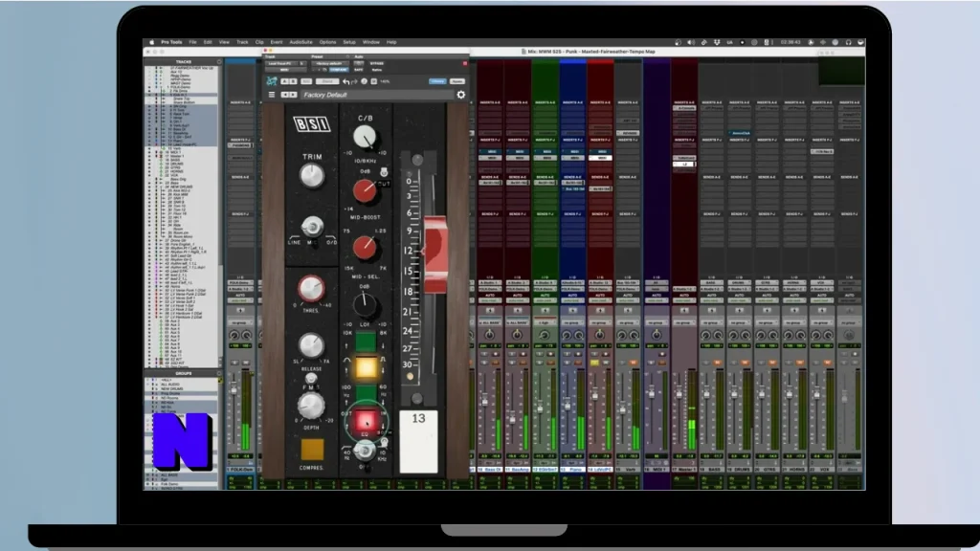This screenshot has width=980, height=551.
Task: Load the previous preset with left arrow
Action: click(x=285, y=95)
